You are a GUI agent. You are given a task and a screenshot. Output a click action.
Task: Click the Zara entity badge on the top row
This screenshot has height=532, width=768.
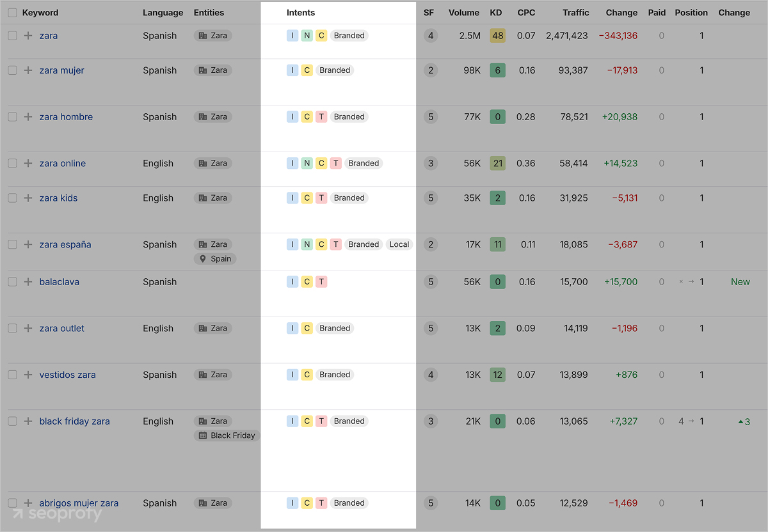[212, 36]
